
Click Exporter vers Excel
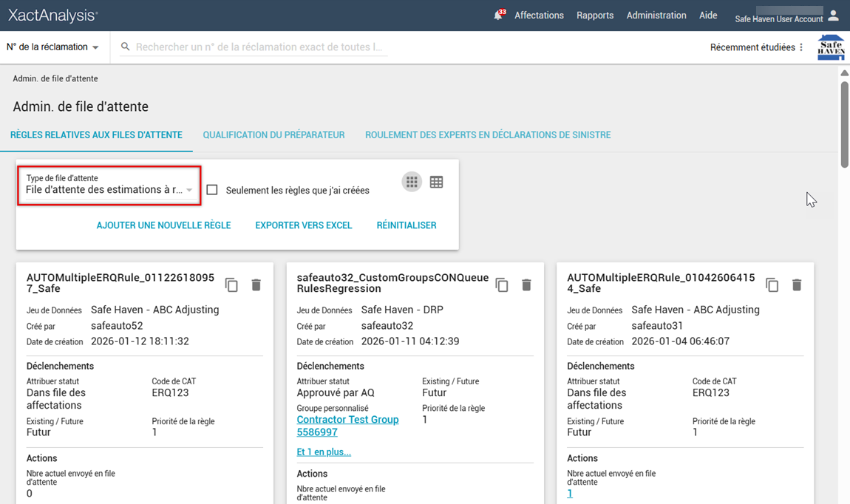(304, 225)
